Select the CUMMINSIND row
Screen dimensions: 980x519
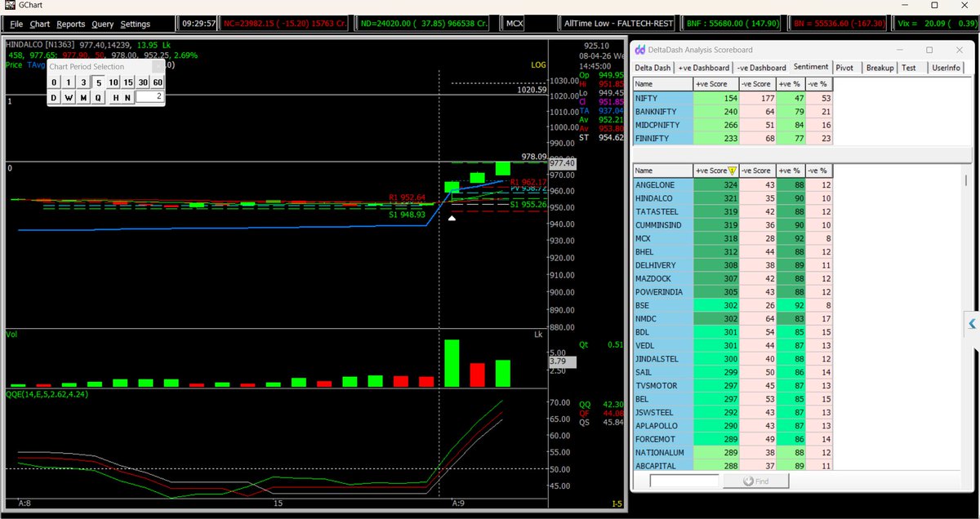pyautogui.click(x=733, y=225)
